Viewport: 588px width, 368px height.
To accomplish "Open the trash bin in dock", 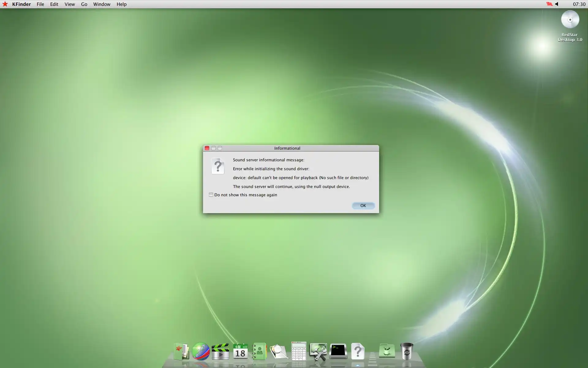I will pos(407,351).
